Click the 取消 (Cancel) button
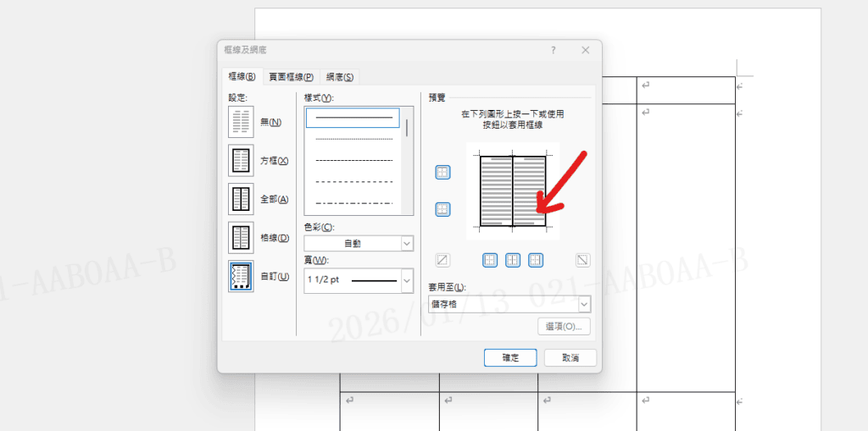Screen dimensions: 868x431 click(x=570, y=357)
